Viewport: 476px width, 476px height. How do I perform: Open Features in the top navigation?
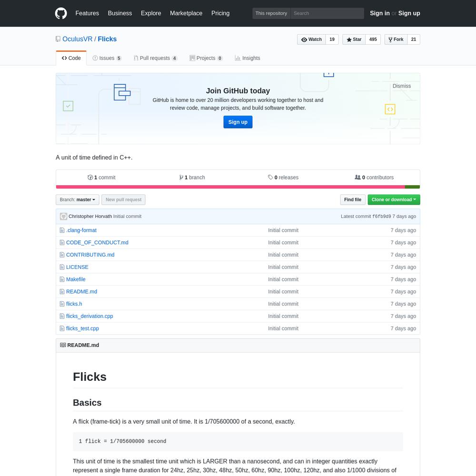point(87,13)
